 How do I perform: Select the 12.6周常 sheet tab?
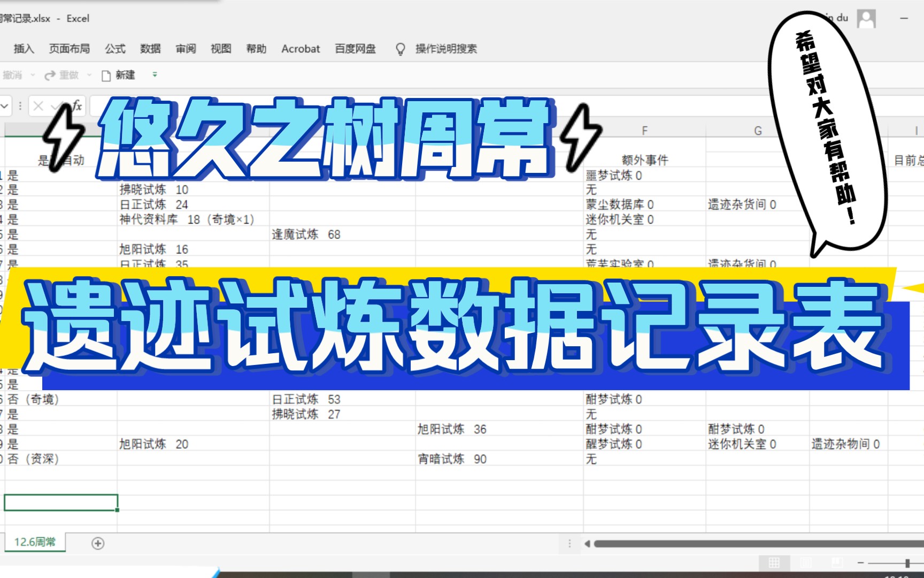[x=35, y=542]
